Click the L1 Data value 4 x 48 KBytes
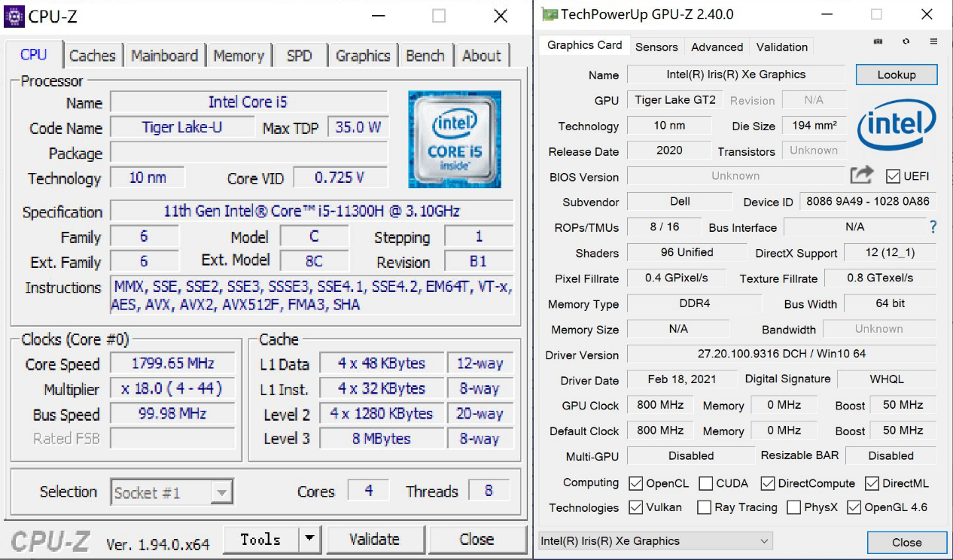The image size is (953, 560). 382,364
